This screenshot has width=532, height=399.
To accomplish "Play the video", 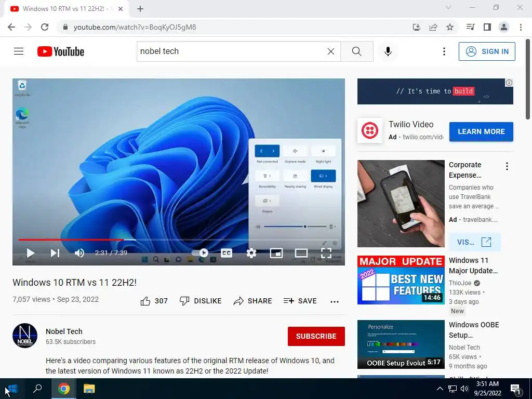I will click(30, 253).
